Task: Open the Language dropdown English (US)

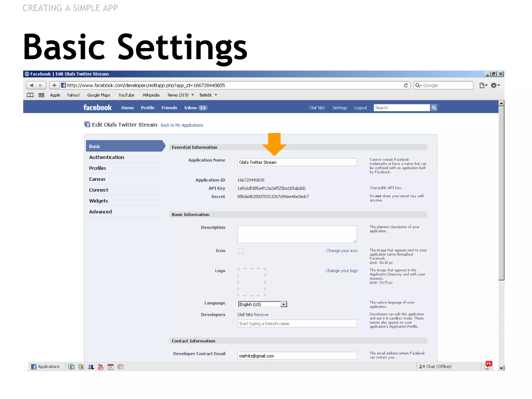Action: click(262, 304)
